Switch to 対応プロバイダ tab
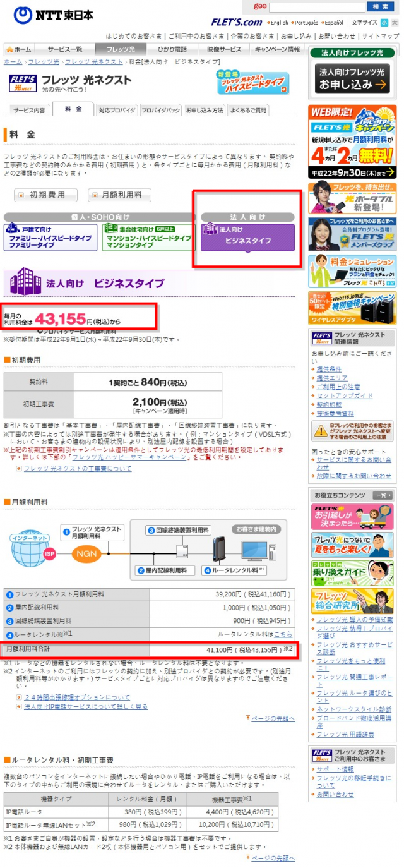 tap(117, 110)
